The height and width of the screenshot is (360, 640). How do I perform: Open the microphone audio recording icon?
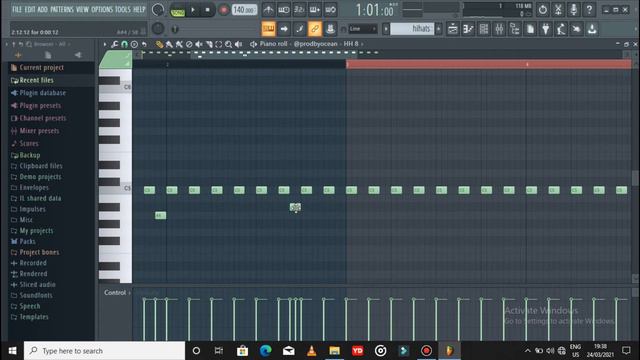[x=573, y=9]
